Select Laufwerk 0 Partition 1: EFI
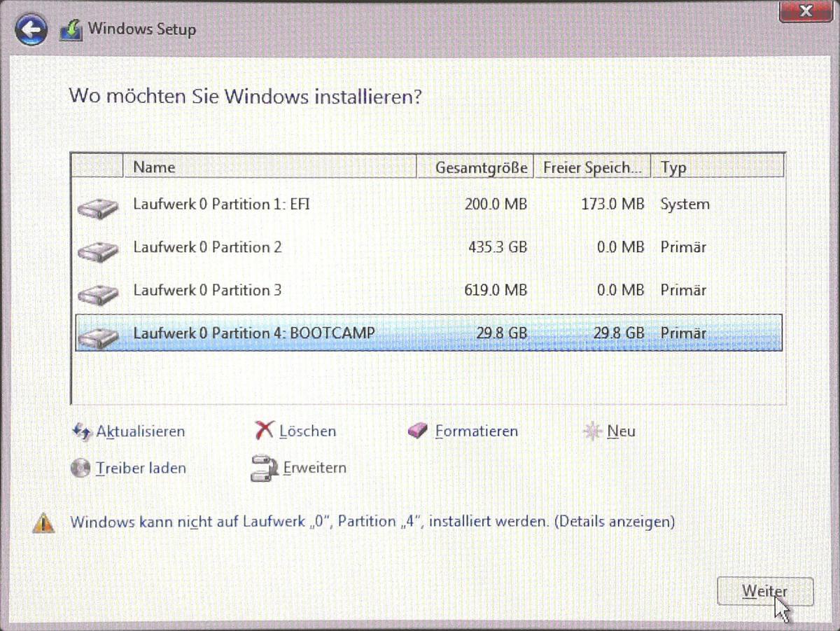Image resolution: width=840 pixels, height=631 pixels. [221, 204]
